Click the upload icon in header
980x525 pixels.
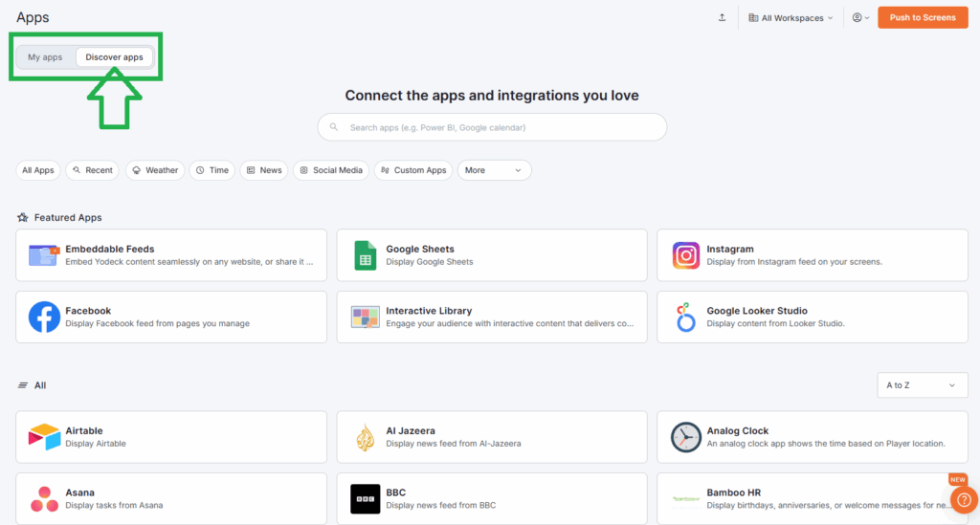coord(722,18)
